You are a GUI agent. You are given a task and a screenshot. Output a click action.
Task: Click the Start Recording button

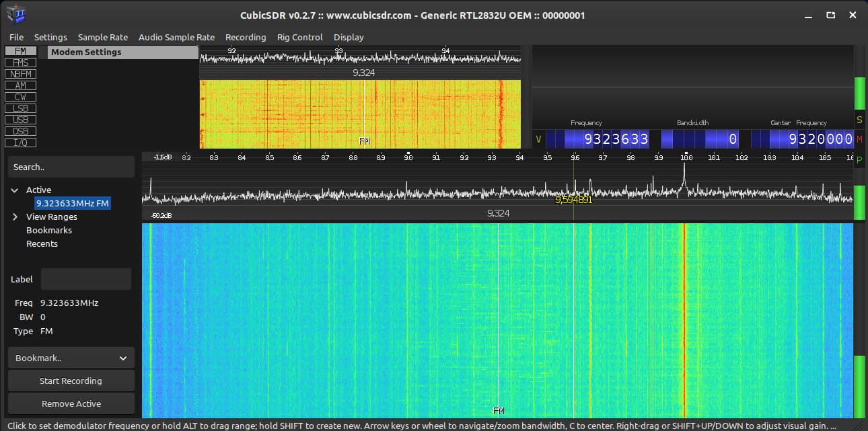[x=71, y=381]
